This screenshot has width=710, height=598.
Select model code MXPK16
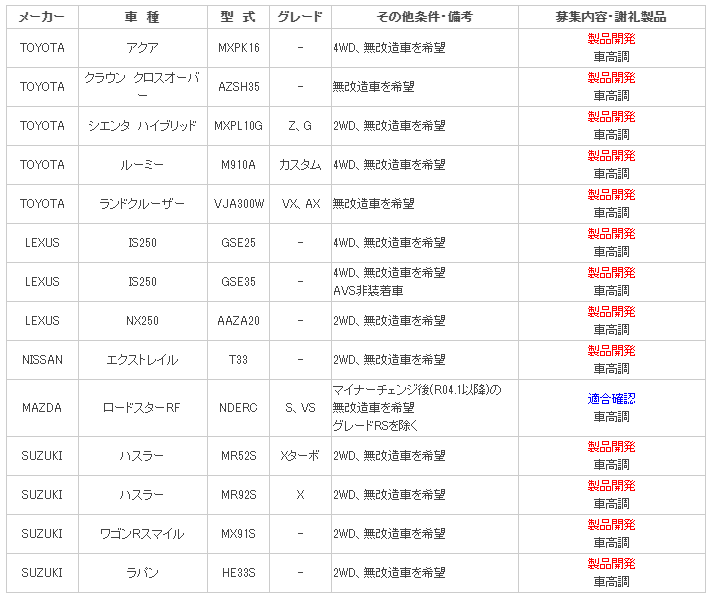coord(239,48)
